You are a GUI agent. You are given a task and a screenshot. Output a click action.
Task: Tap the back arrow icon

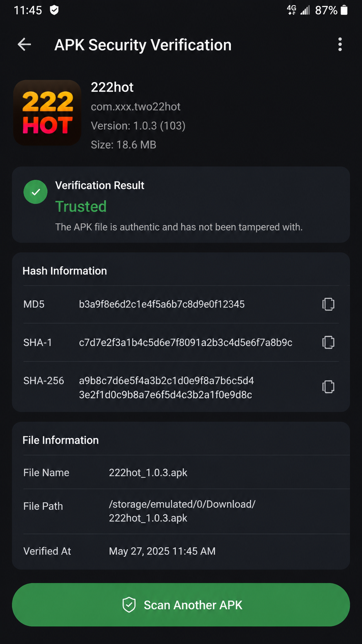click(x=24, y=45)
